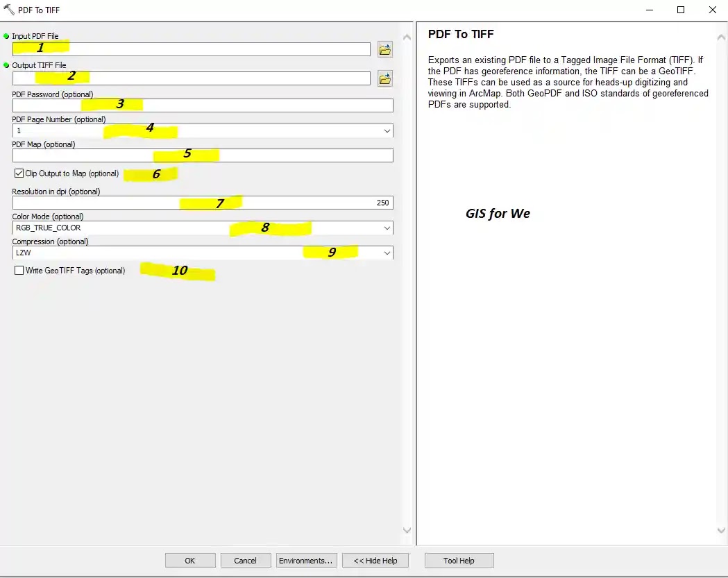Click the OK button
The height and width of the screenshot is (578, 728).
coord(190,561)
